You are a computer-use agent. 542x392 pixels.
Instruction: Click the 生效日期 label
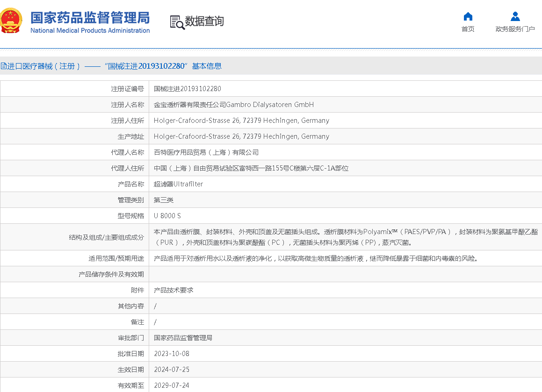[130, 370]
